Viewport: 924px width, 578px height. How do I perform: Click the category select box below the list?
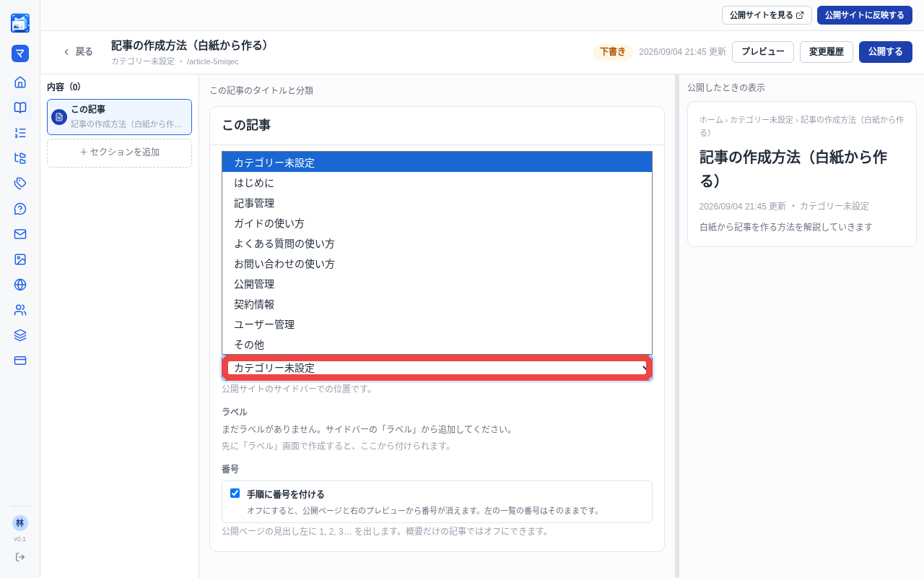[x=437, y=368]
